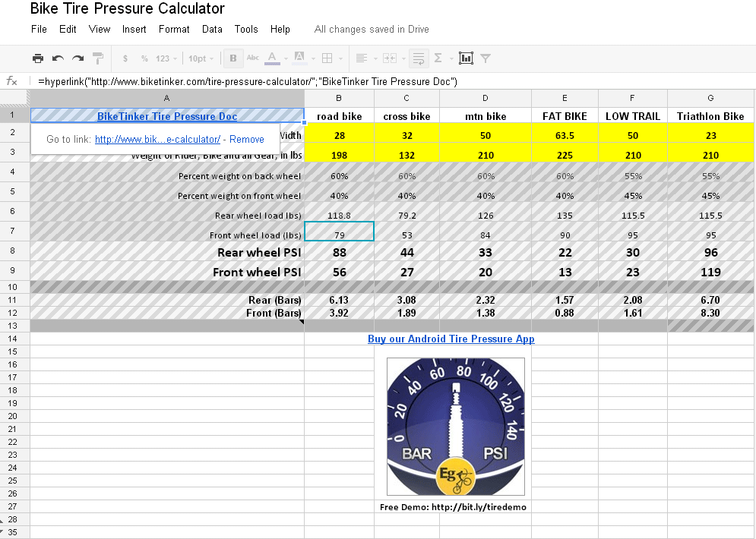This screenshot has height=539, width=756.
Task: Click the Borders icon
Action: click(x=327, y=58)
